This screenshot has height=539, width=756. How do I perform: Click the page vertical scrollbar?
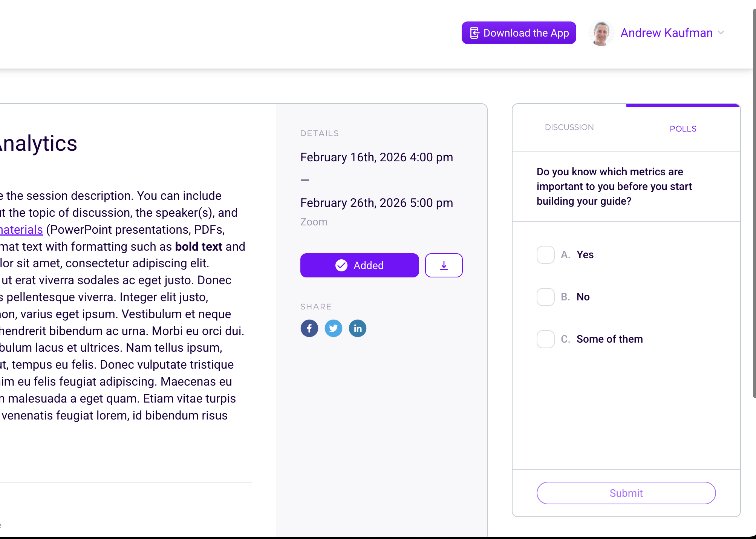tap(754, 204)
